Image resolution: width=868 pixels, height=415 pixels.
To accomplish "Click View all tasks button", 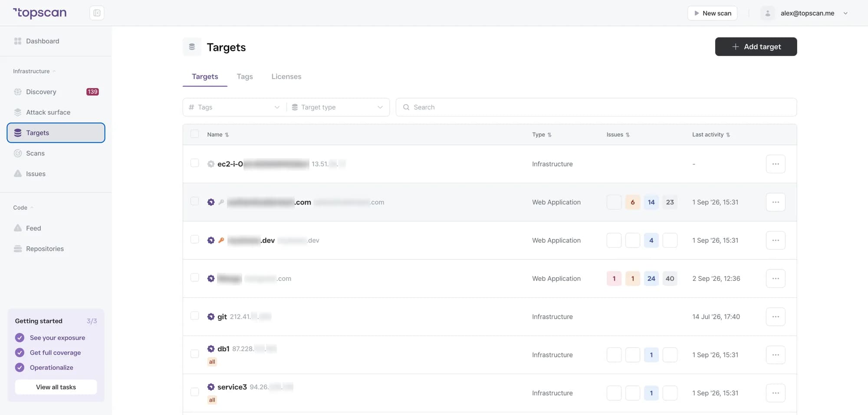I will (x=56, y=387).
